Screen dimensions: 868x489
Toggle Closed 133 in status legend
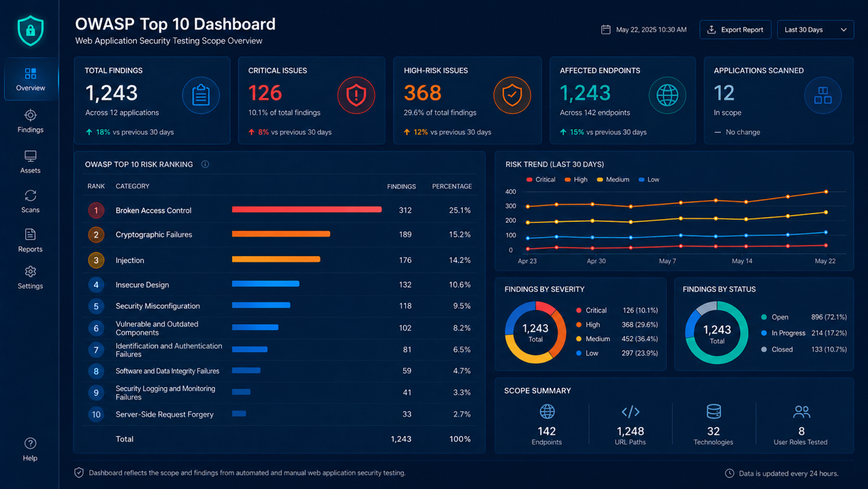[804, 349]
